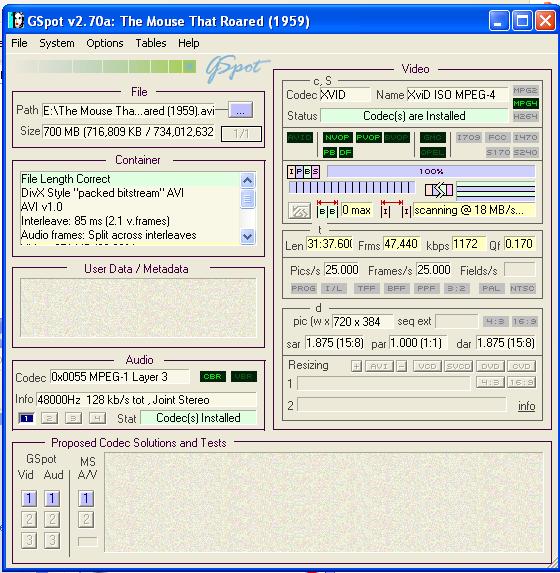This screenshot has width=560, height=573.
Task: Click the Path input field
Action: [x=129, y=110]
